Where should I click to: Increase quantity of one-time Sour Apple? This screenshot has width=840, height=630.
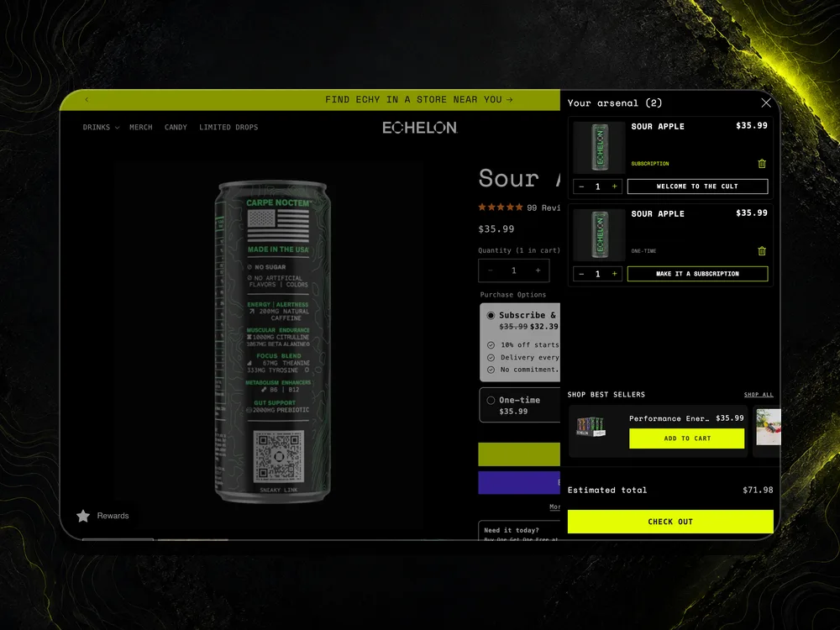pyautogui.click(x=615, y=274)
